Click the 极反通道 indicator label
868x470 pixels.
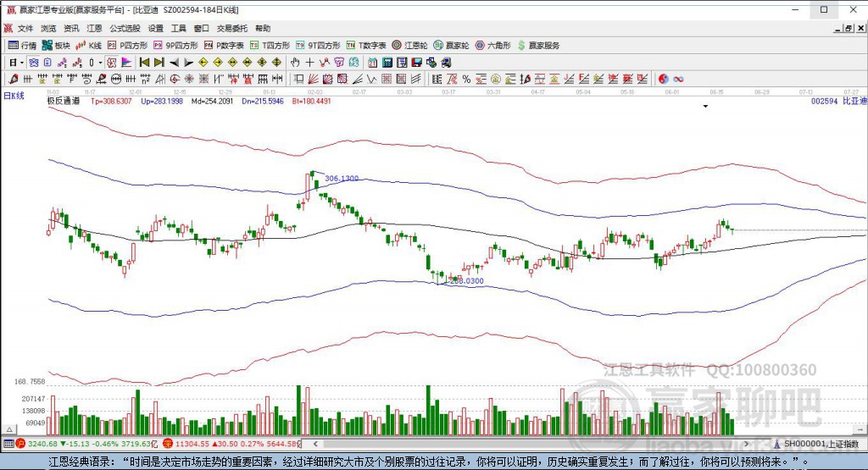pos(63,101)
